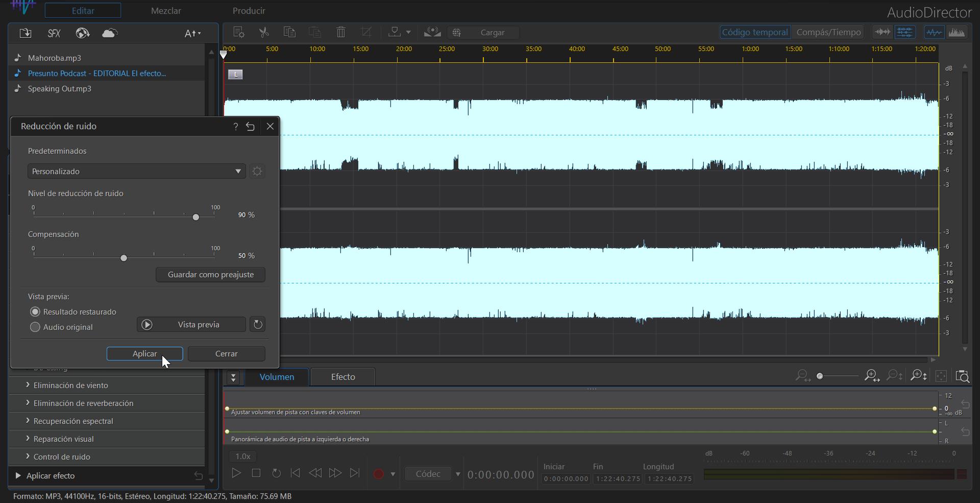The image size is (980, 503).
Task: Click the Delete trash icon
Action: pos(340,32)
